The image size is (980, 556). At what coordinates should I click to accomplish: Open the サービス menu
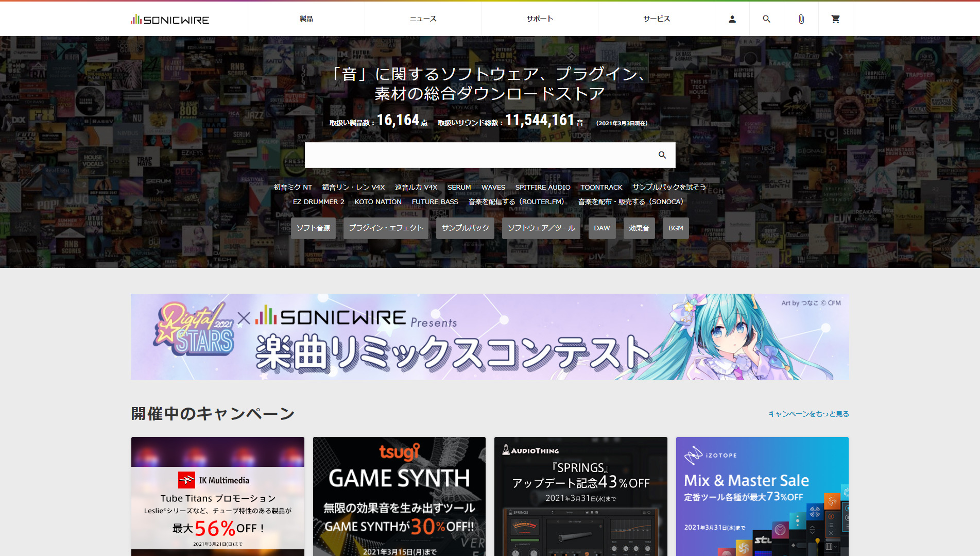[657, 19]
